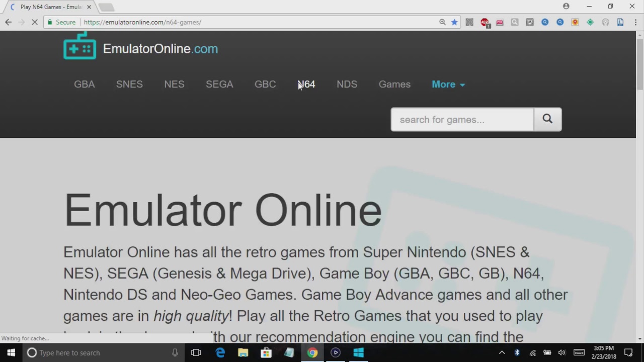The width and height of the screenshot is (644, 362).
Task: Show hidden tray icons chevron
Action: (x=502, y=352)
